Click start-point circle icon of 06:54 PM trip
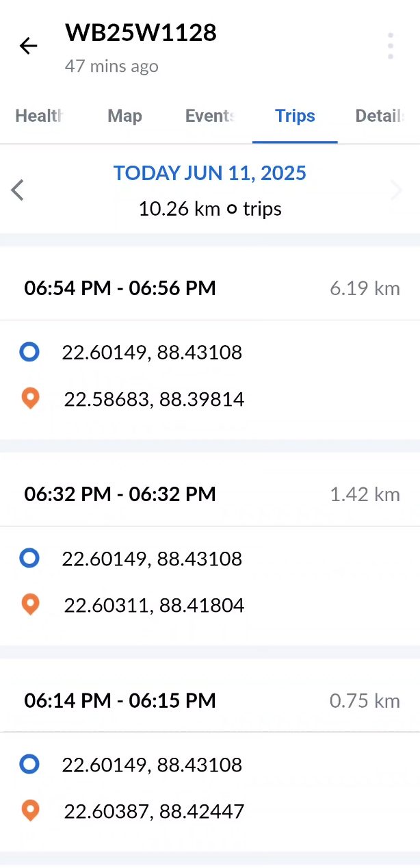The height and width of the screenshot is (868, 420). (x=29, y=353)
